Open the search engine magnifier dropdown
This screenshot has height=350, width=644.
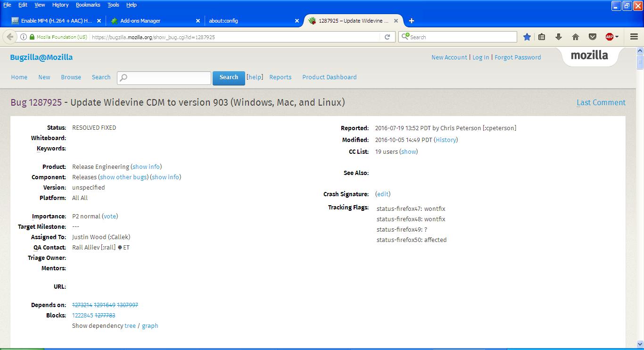tap(405, 36)
